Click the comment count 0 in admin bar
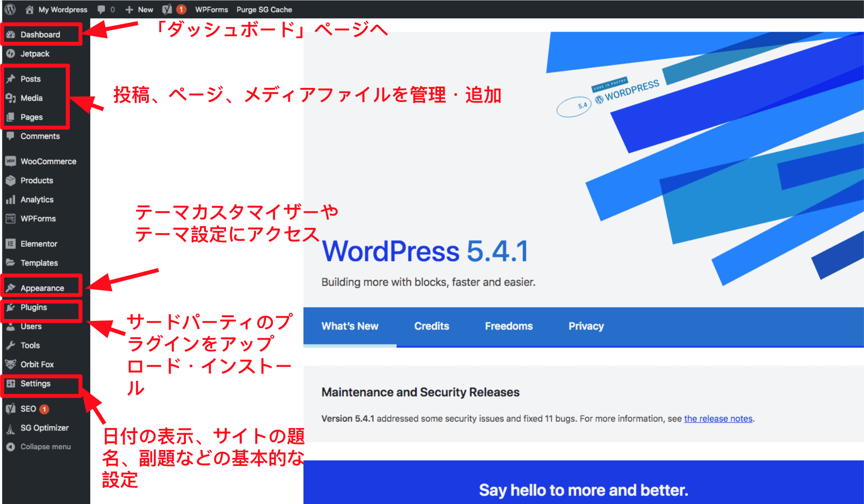864x504 pixels. click(113, 10)
